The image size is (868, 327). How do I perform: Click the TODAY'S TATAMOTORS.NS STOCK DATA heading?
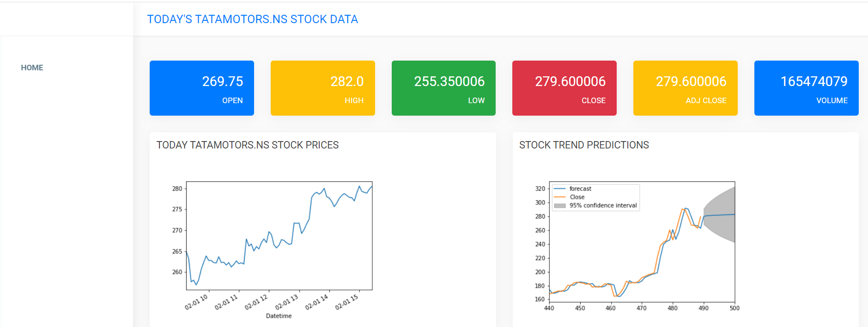point(253,19)
